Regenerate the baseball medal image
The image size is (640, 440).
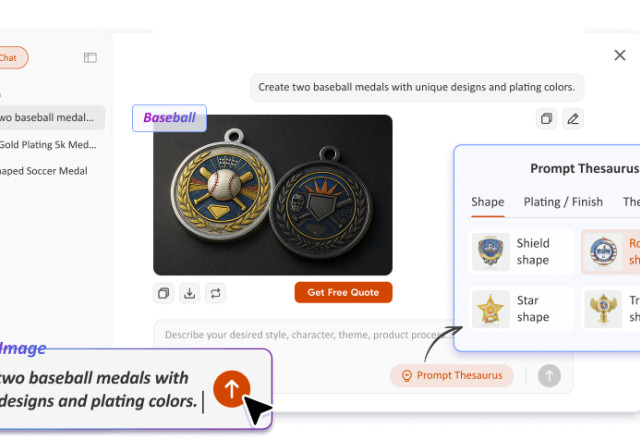point(216,293)
